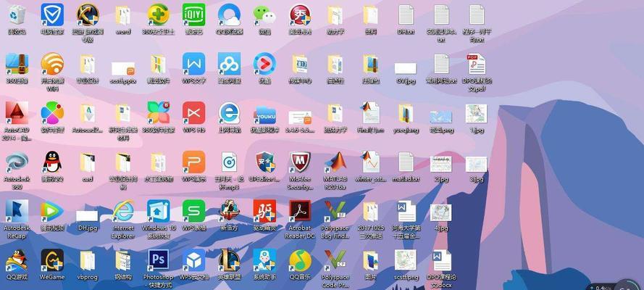Open UPEditor shield icon
This screenshot has height=290, width=644.
[x=264, y=162]
